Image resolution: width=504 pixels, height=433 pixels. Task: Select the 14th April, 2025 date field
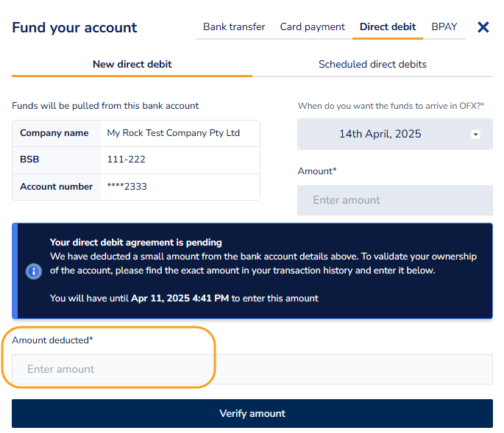click(394, 134)
